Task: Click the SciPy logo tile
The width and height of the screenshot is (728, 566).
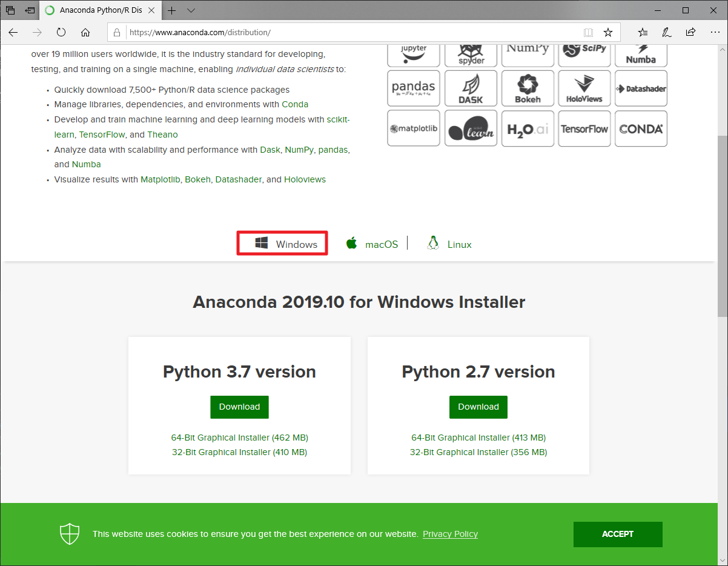Action: [584, 55]
